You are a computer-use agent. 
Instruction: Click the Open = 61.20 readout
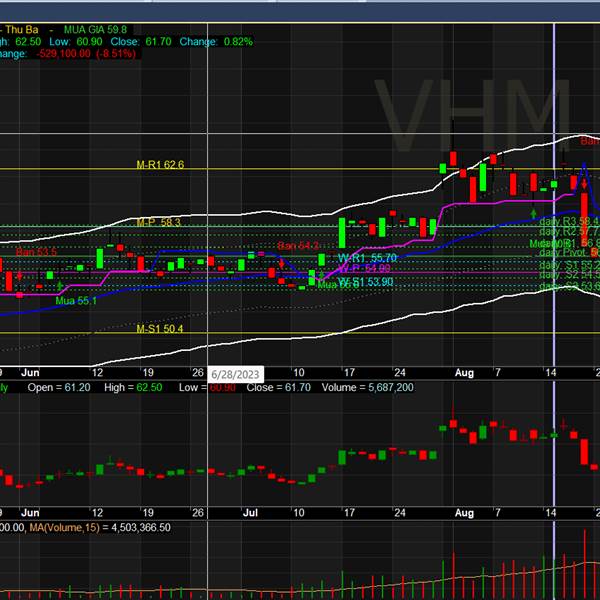point(59,388)
